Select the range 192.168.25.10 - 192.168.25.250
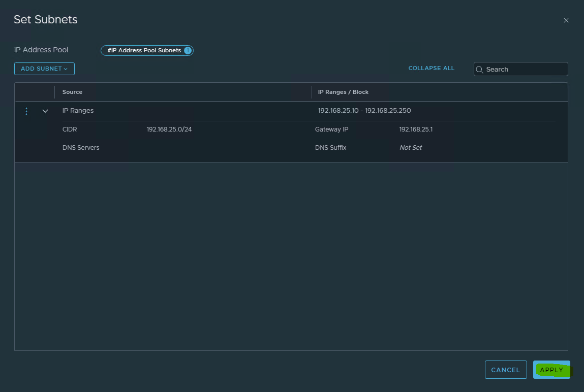The width and height of the screenshot is (584, 392). click(x=364, y=111)
